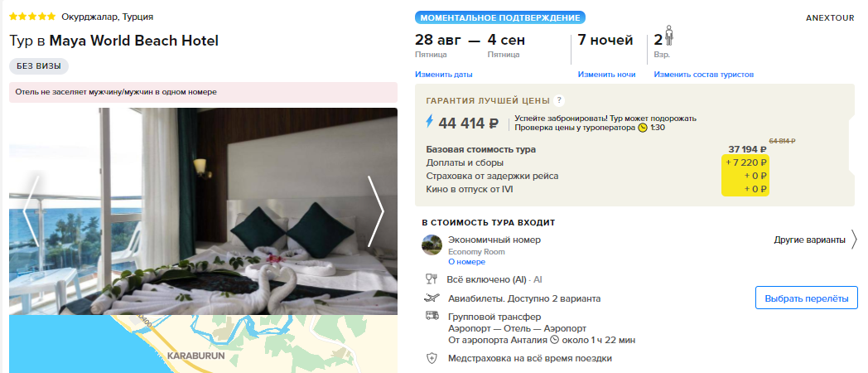The width and height of the screenshot is (868, 373).
Task: Click the airplane icon beside Авиабилеты
Action: point(432,298)
